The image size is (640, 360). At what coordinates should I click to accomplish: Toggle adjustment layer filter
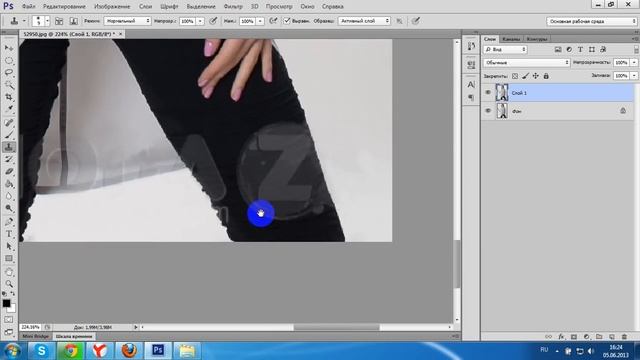click(569, 49)
